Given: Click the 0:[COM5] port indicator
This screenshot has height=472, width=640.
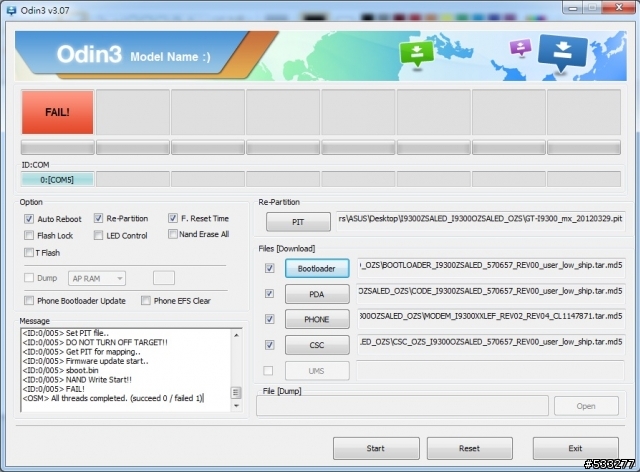Looking at the screenshot, I should pos(57,180).
